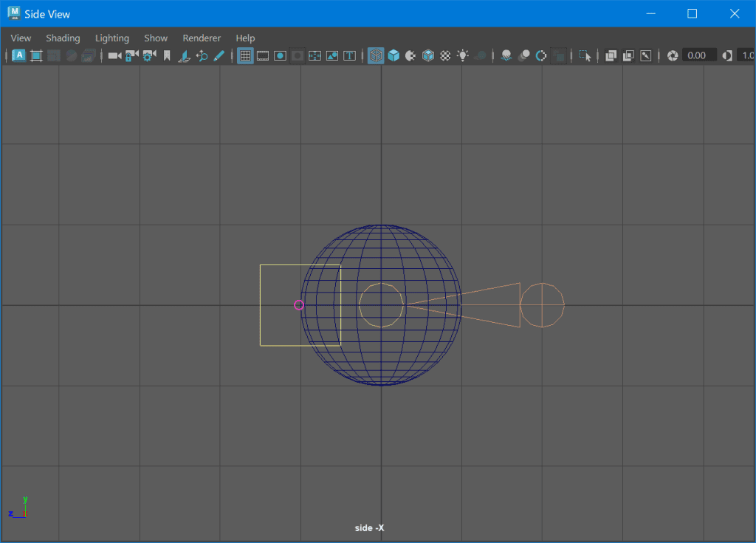Toggle the grid display button

click(245, 55)
